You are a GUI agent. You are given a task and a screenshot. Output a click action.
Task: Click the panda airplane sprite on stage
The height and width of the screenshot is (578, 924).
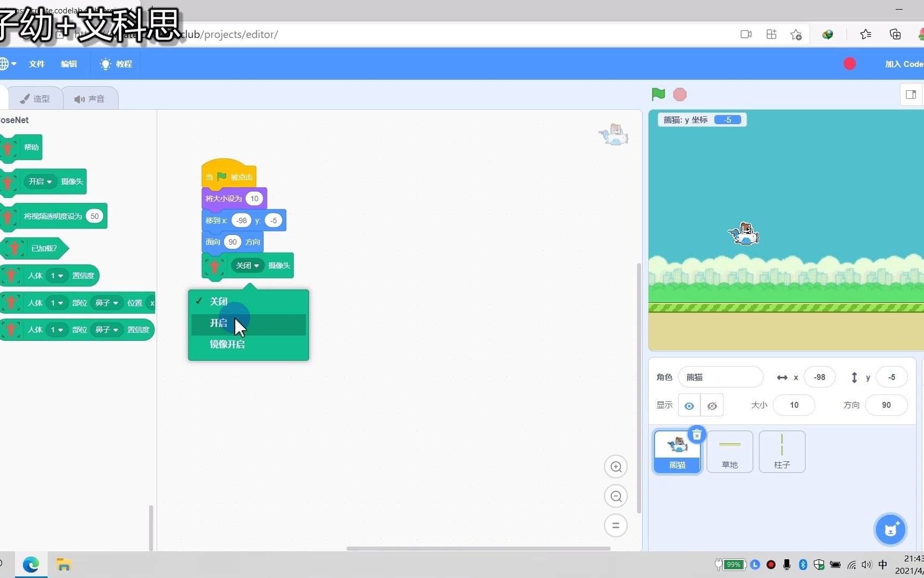[x=744, y=234]
